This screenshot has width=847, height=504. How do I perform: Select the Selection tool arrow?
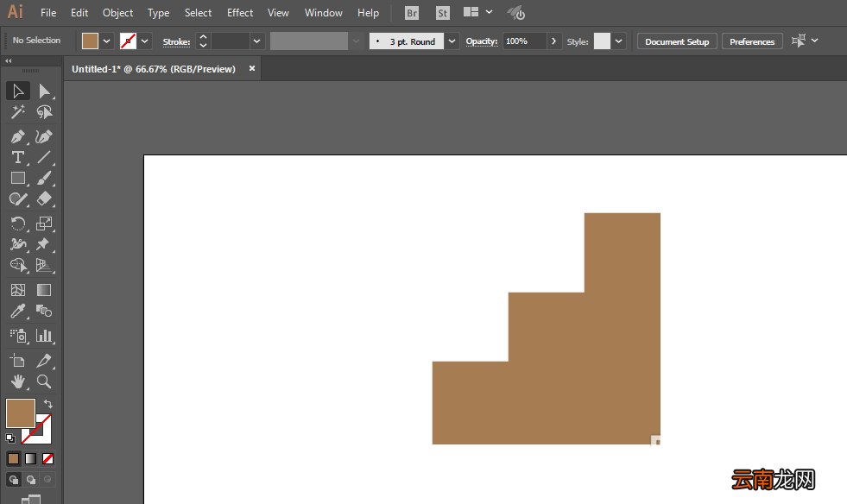click(18, 91)
